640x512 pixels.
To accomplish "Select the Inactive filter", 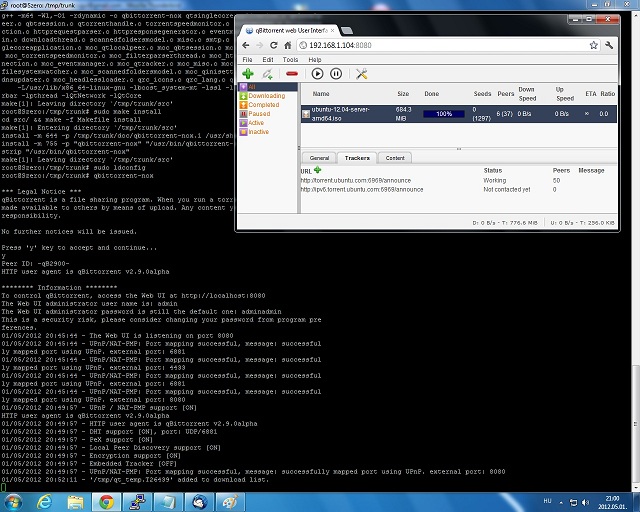I will [x=254, y=131].
